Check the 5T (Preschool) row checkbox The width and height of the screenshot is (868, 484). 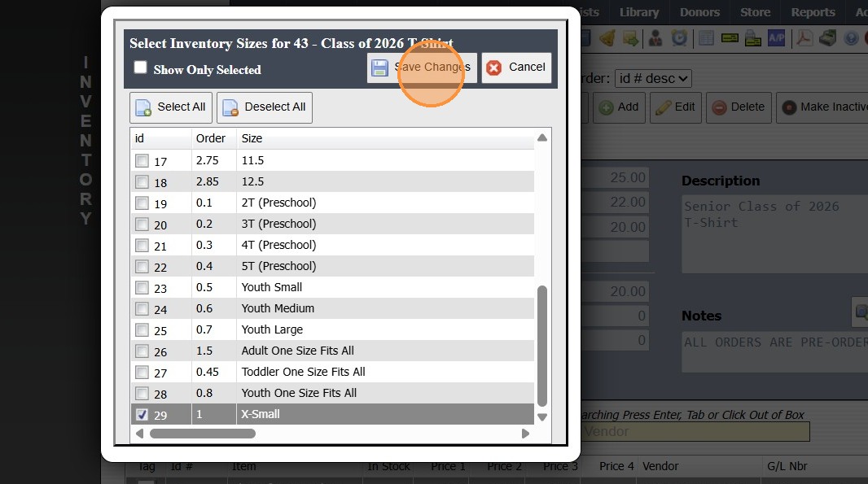coord(142,267)
